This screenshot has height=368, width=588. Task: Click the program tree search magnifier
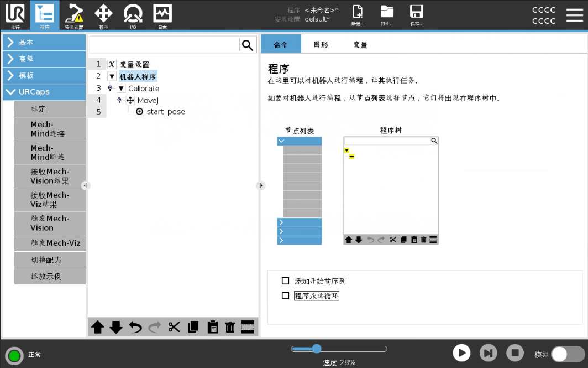click(x=248, y=45)
